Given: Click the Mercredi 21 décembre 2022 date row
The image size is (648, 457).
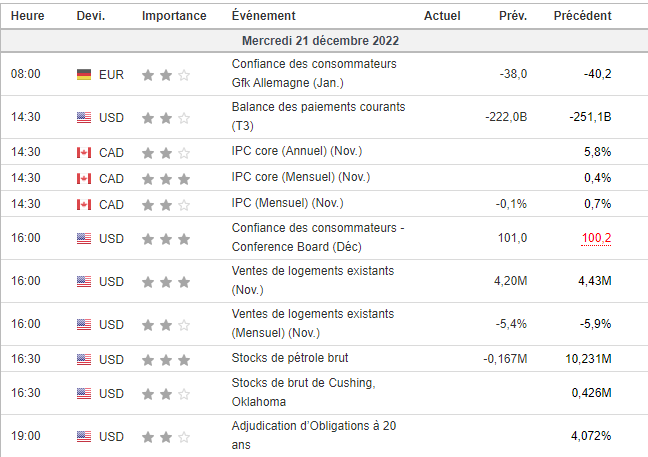Looking at the screenshot, I should (324, 40).
